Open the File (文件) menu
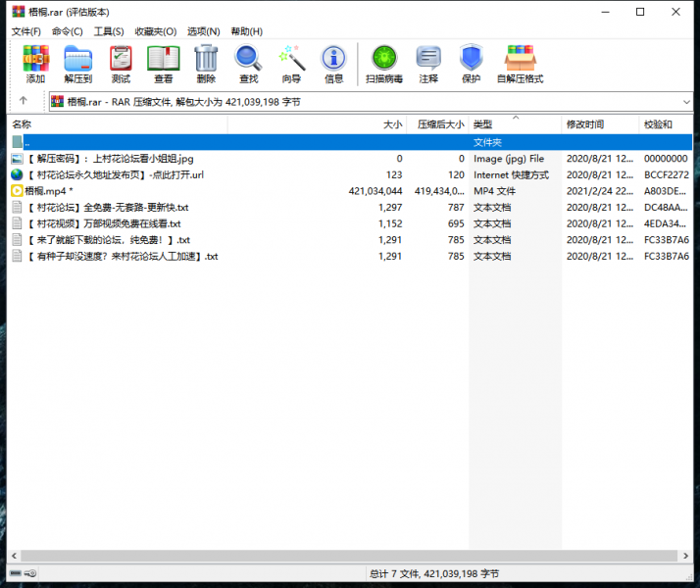 click(26, 31)
